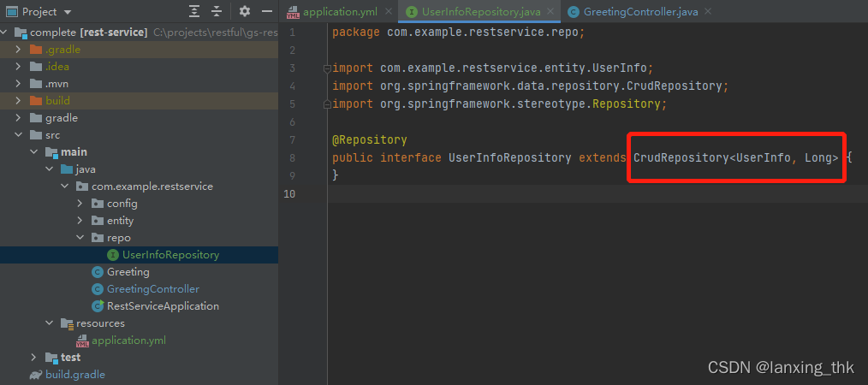Expand the .gradle folder
The image size is (868, 385).
18,50
